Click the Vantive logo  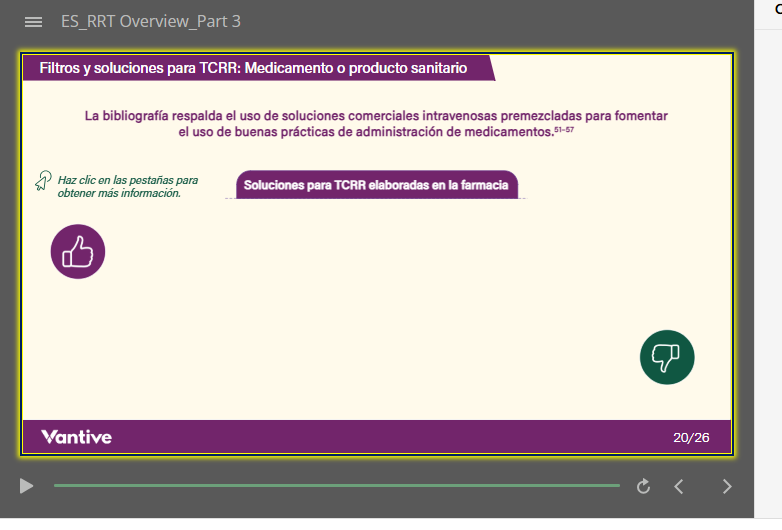76,437
